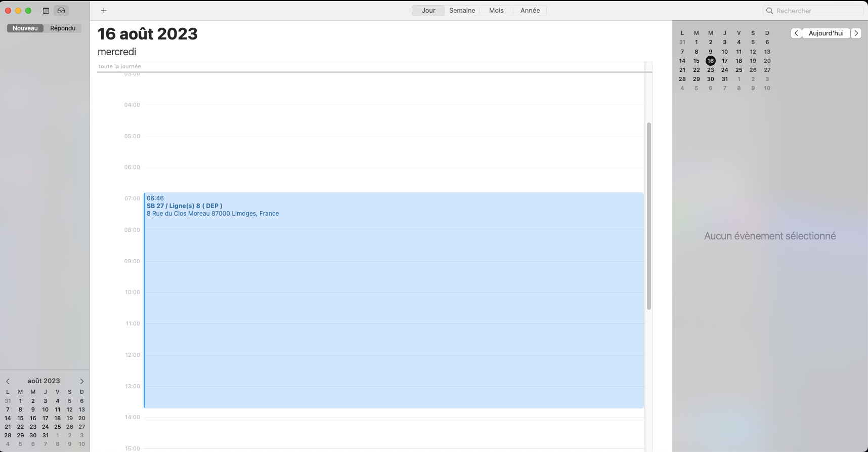868x452 pixels.
Task: Select date 28 in inspector mini calendar
Action: (682, 79)
